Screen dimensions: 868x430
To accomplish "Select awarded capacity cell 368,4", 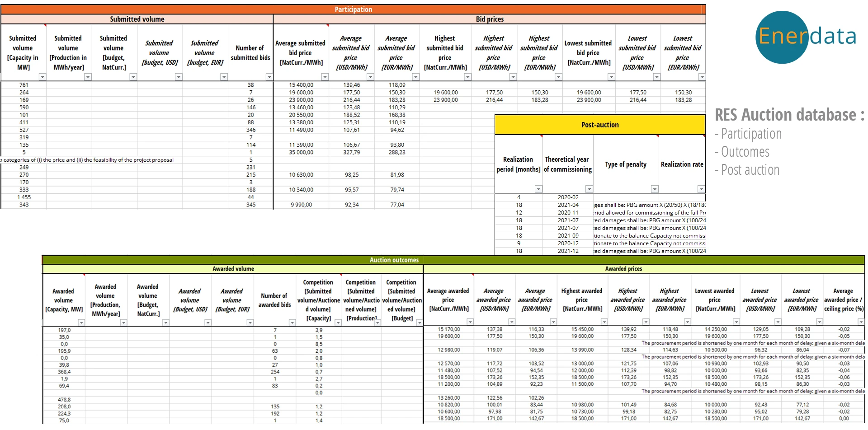I will [x=64, y=372].
